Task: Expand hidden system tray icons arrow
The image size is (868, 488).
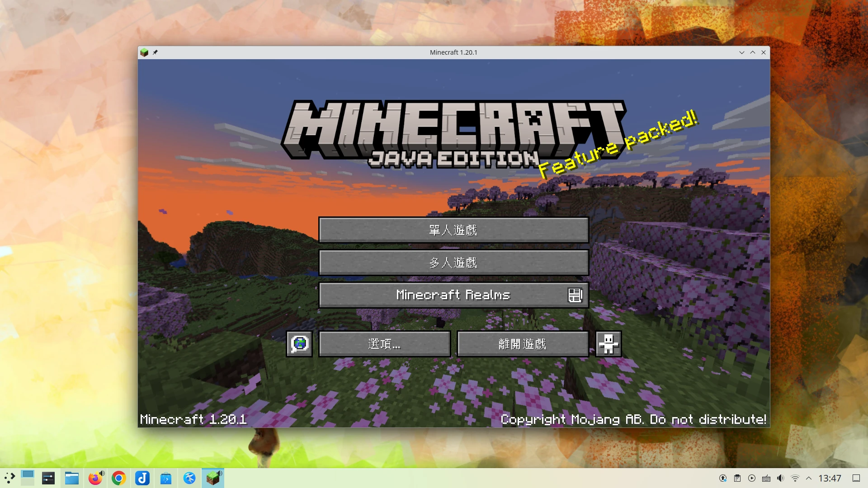Action: pyautogui.click(x=809, y=478)
